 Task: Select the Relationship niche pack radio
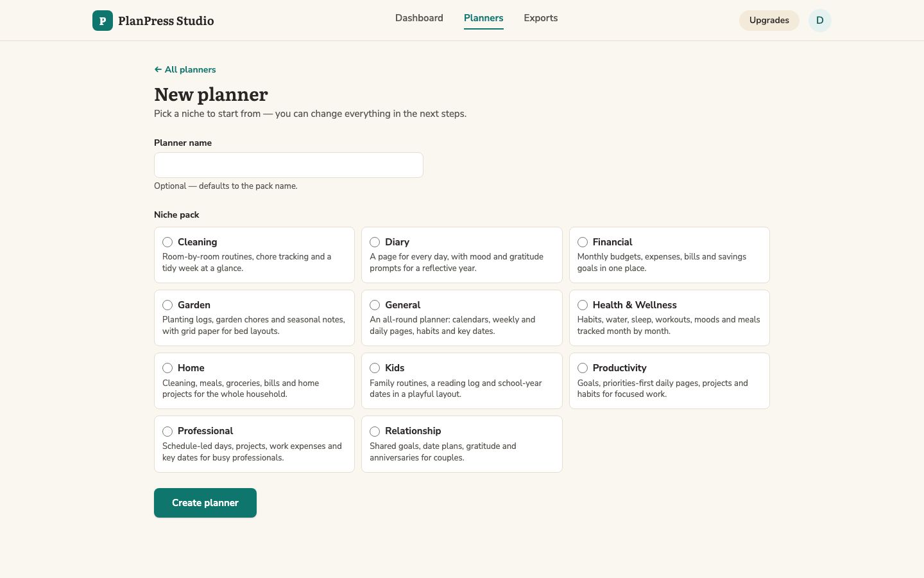click(x=375, y=431)
